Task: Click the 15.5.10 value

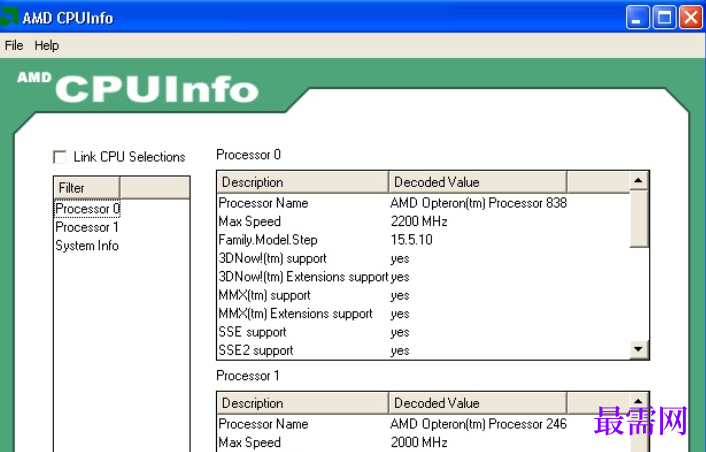Action: 411,240
